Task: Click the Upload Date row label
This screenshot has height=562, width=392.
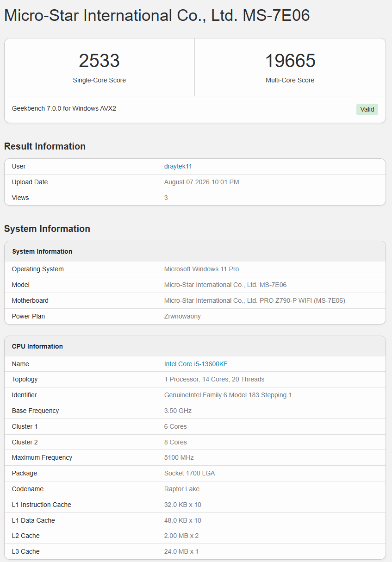Action: point(30,182)
